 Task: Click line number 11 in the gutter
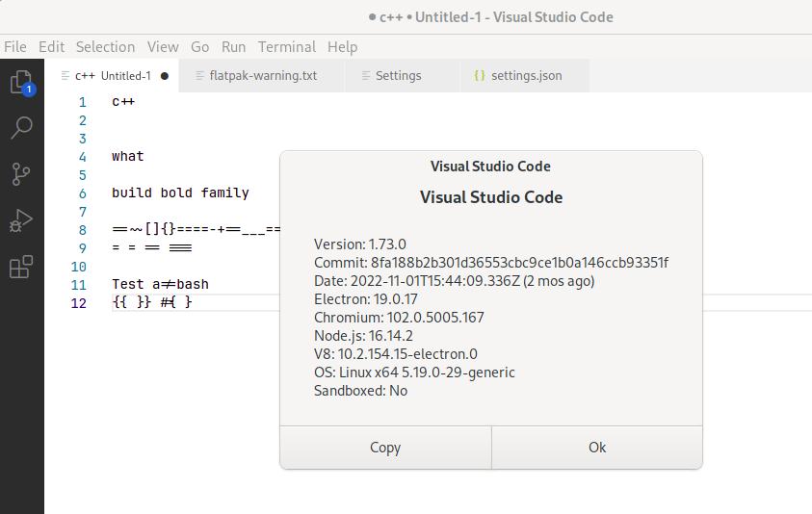click(79, 285)
